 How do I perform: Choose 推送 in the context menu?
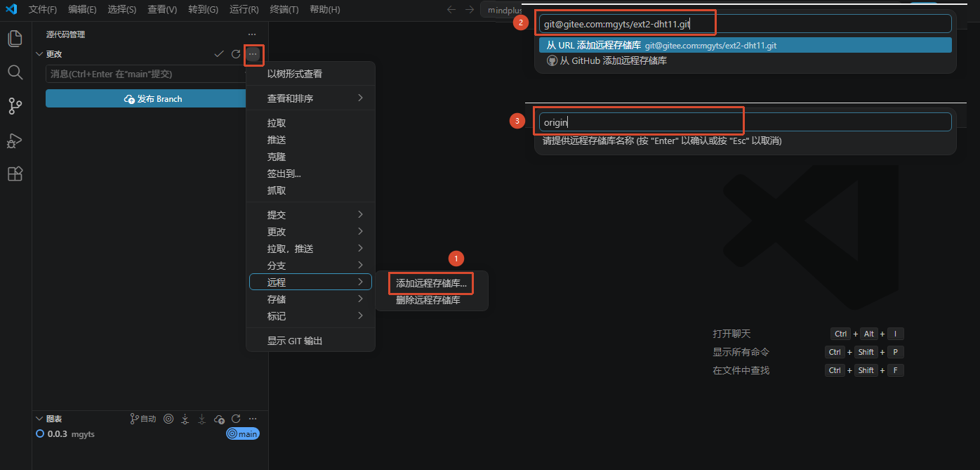coord(310,139)
